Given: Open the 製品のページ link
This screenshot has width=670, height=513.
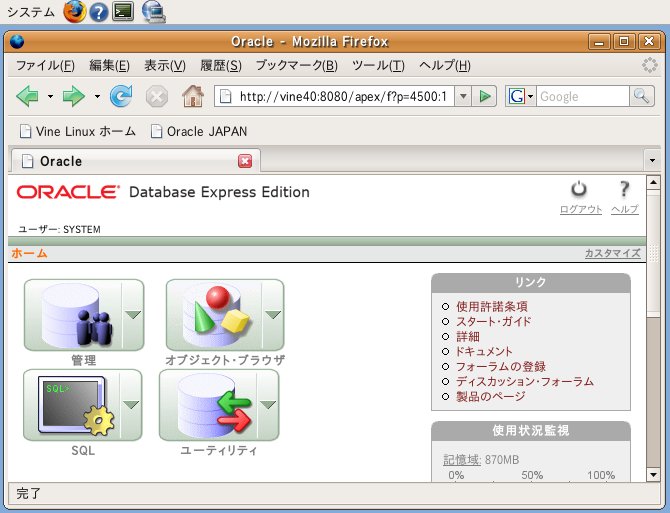Looking at the screenshot, I should coord(491,396).
